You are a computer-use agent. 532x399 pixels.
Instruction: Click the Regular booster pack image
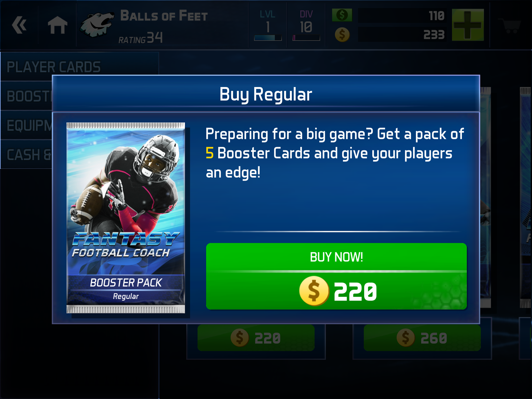click(x=126, y=218)
